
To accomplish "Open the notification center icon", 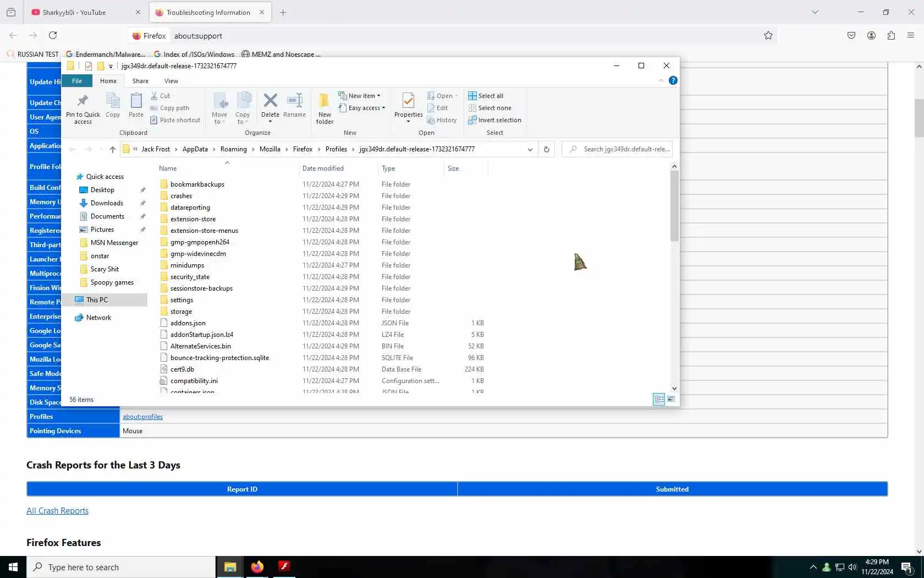I will point(908,567).
